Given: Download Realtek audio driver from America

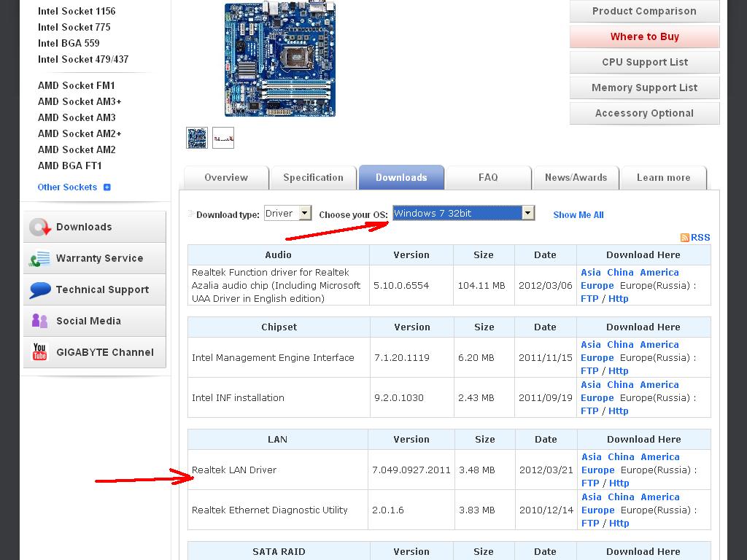Looking at the screenshot, I should pyautogui.click(x=659, y=273).
